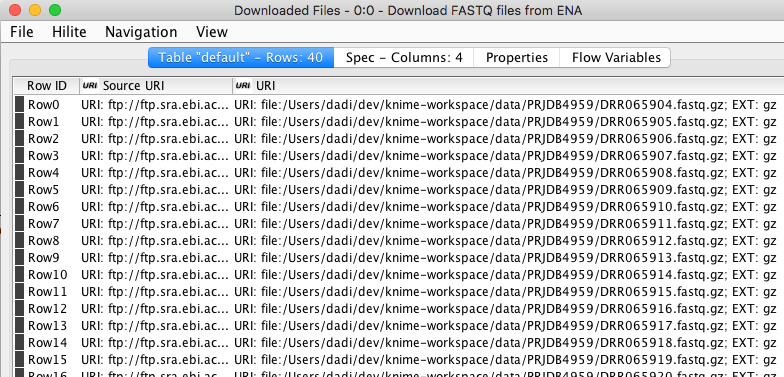Open the Hilite menu
The image size is (784, 377).
tap(69, 32)
